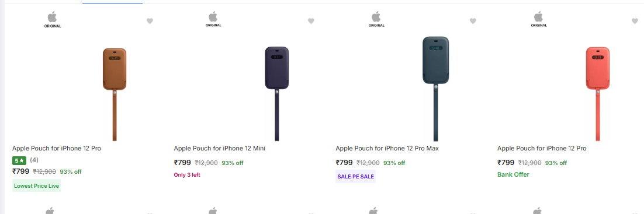Click Apple Original badge above dark teal pouch

[x=376, y=19]
